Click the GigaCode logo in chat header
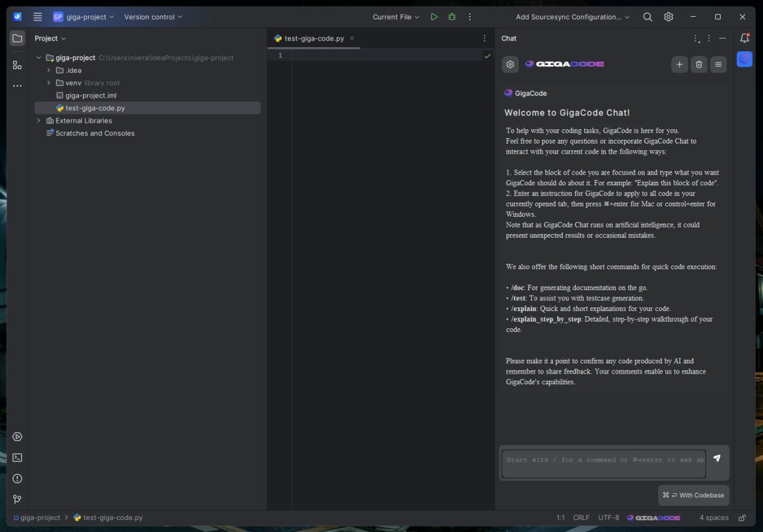Screen dimensions: 763x532 tap(565, 64)
